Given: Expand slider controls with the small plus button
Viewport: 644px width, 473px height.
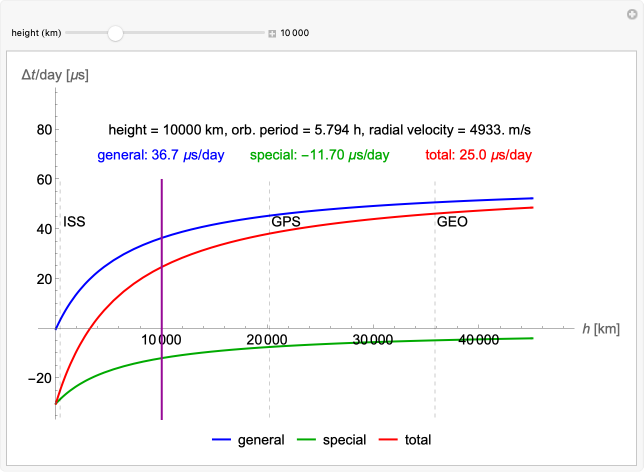Looking at the screenshot, I should point(272,33).
